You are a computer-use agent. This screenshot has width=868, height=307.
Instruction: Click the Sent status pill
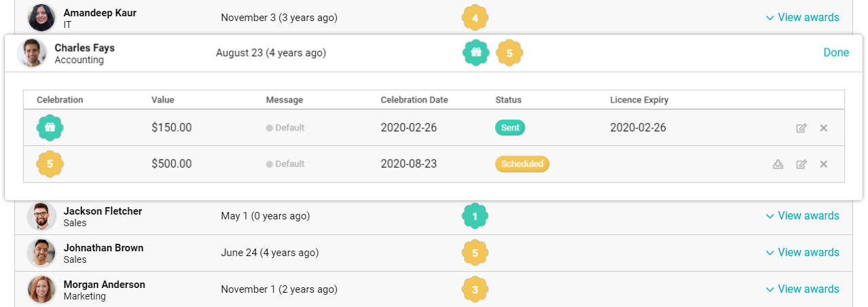pyautogui.click(x=509, y=128)
